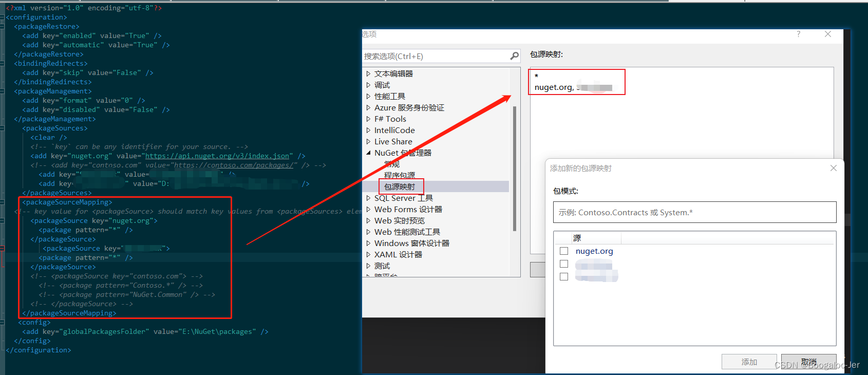868x375 pixels.
Task: Tick the third blurred source checkbox
Action: pos(564,277)
